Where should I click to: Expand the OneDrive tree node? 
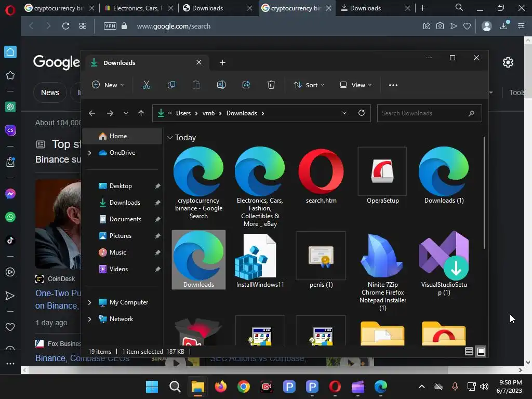coord(89,153)
